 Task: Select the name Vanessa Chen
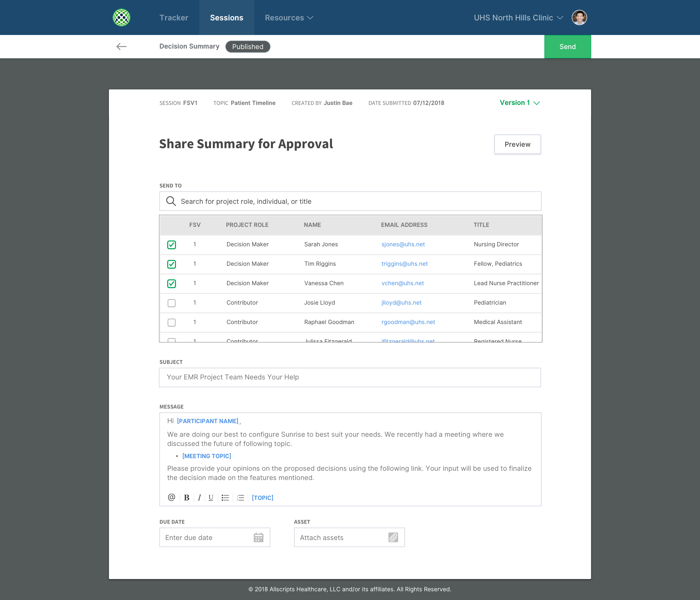324,283
